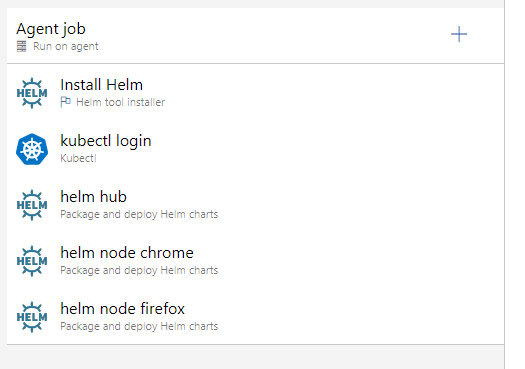Click the Helm icon next to helm hub
This screenshot has height=369, width=525.
tap(32, 205)
